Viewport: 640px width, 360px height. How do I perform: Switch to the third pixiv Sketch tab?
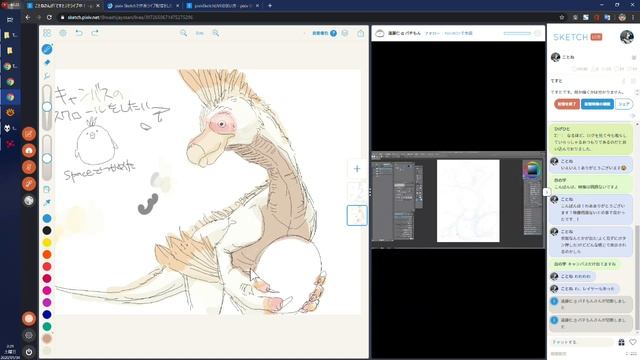click(x=222, y=6)
